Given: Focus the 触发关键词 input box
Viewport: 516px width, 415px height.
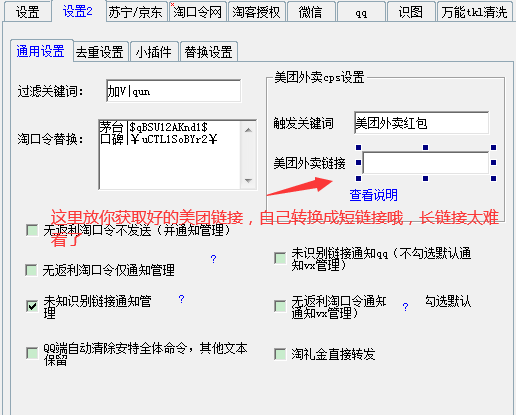Looking at the screenshot, I should [422, 123].
